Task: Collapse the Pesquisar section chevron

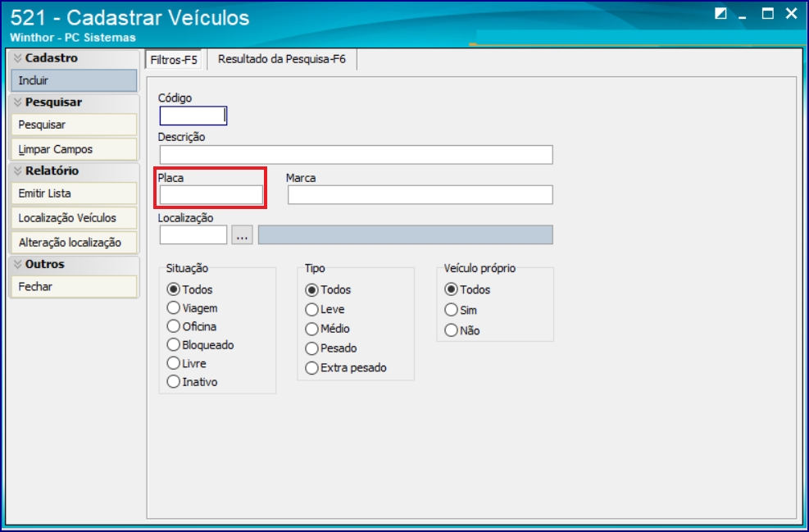Action: [18, 102]
